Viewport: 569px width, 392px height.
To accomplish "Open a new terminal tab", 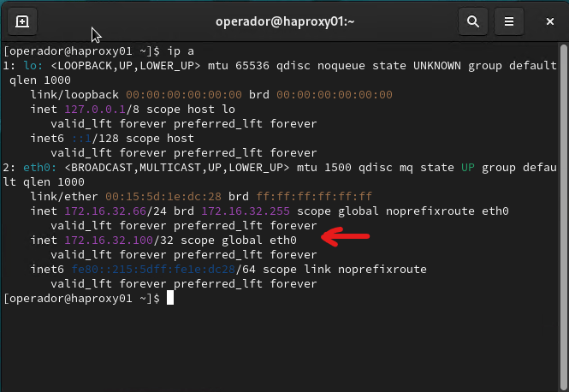I will click(x=22, y=21).
